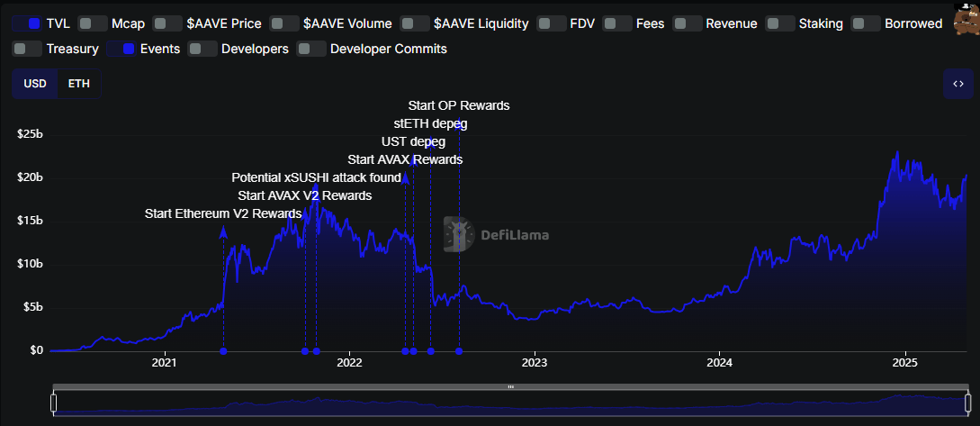Click the center grip of range bar
Image resolution: width=980 pixels, height=426 pixels.
point(510,386)
